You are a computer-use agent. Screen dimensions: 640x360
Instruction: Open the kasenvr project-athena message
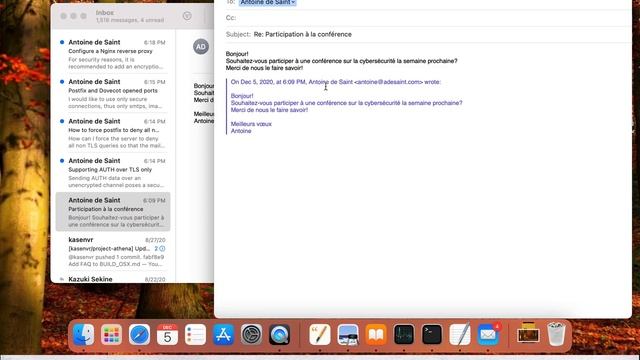click(x=113, y=252)
